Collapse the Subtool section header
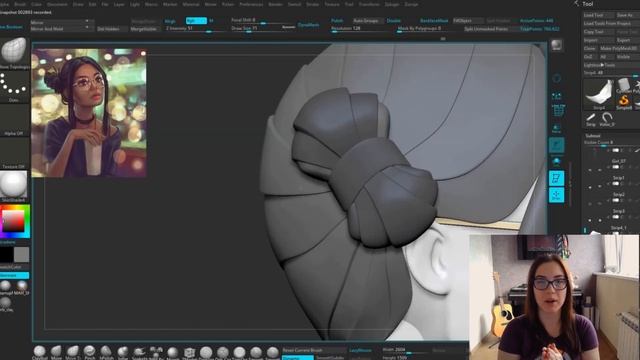The image size is (640, 360). point(593,136)
